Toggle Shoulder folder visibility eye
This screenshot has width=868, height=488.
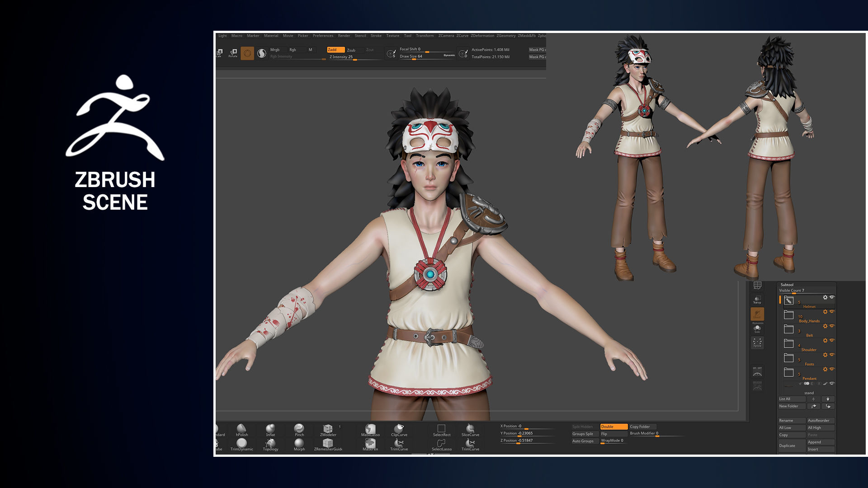[832, 340]
